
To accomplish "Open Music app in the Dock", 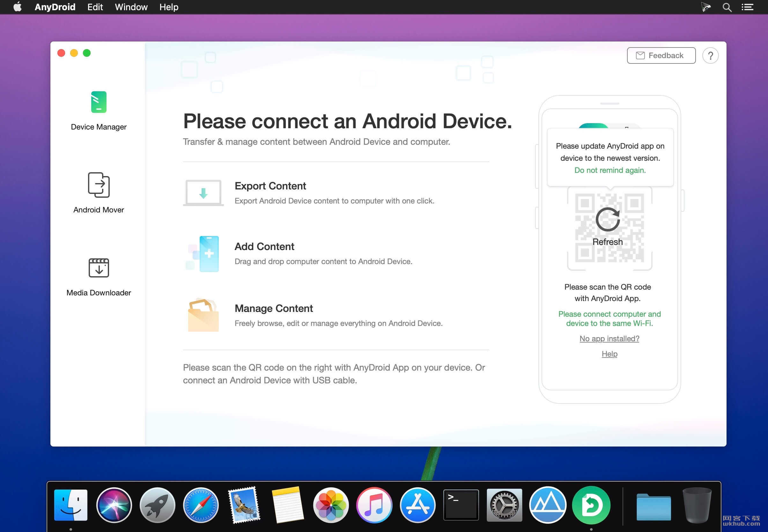I will [374, 505].
